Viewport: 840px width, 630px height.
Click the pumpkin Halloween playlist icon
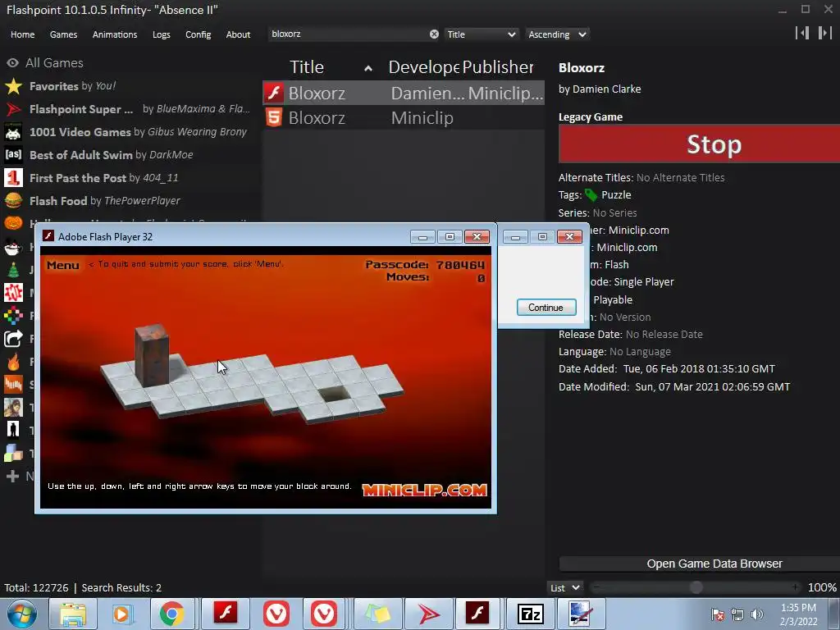point(13,223)
